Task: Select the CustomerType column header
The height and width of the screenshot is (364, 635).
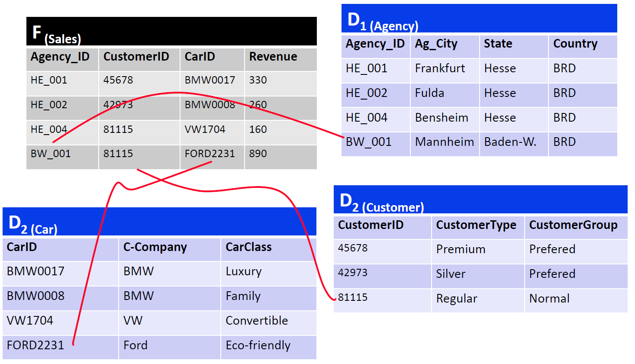Action: pyautogui.click(x=476, y=225)
